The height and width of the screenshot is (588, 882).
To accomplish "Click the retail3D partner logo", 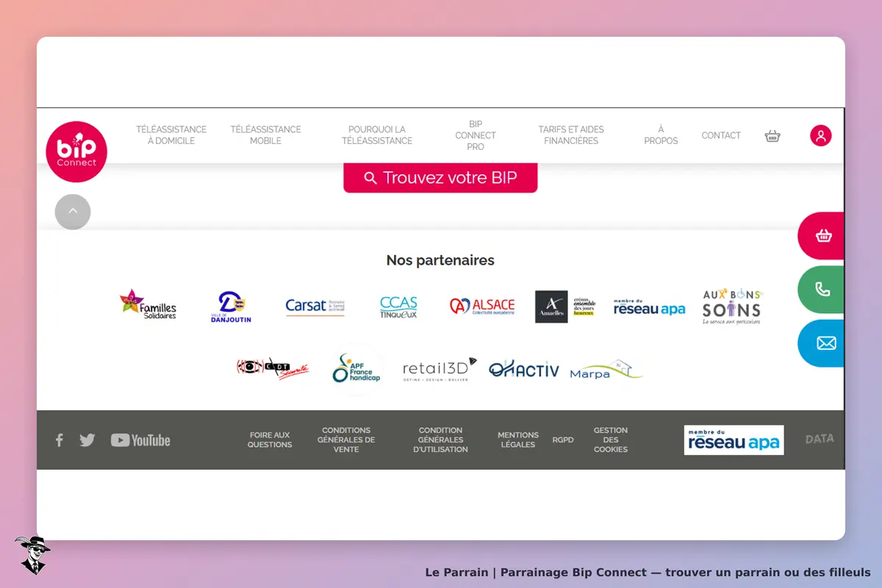I will pyautogui.click(x=440, y=369).
